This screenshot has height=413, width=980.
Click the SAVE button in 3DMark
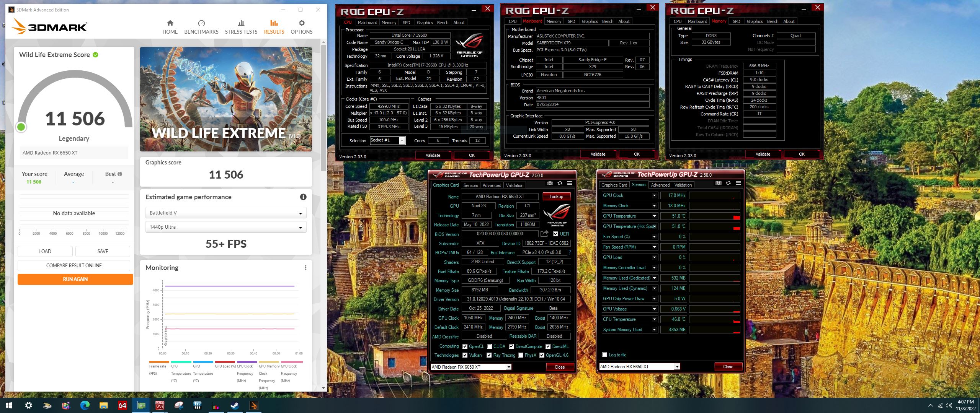click(103, 251)
